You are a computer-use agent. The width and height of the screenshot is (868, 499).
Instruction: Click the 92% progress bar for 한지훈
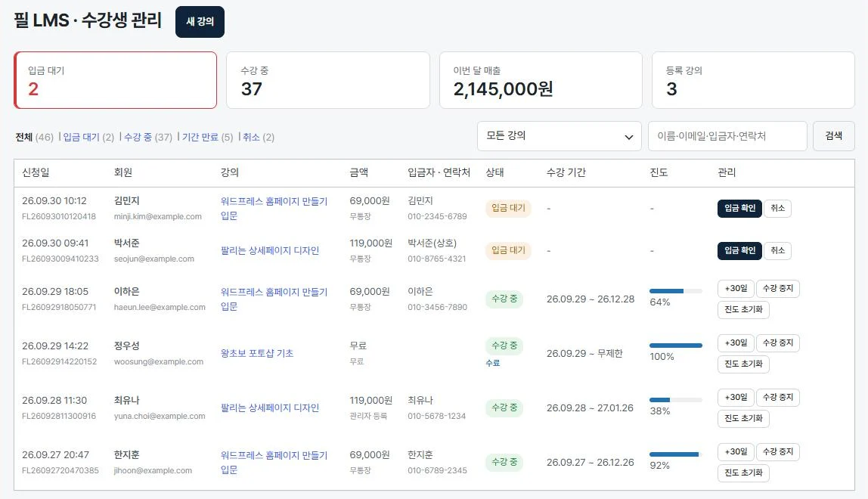coord(675,454)
